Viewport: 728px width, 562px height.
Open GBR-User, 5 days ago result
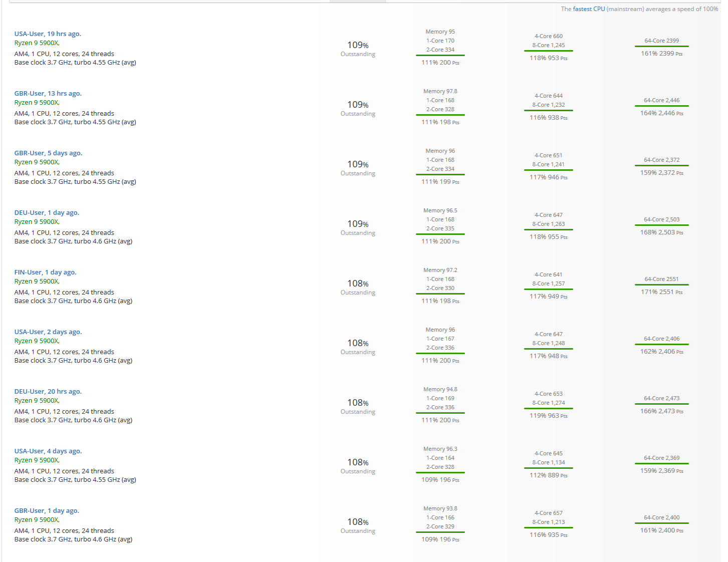(x=48, y=153)
